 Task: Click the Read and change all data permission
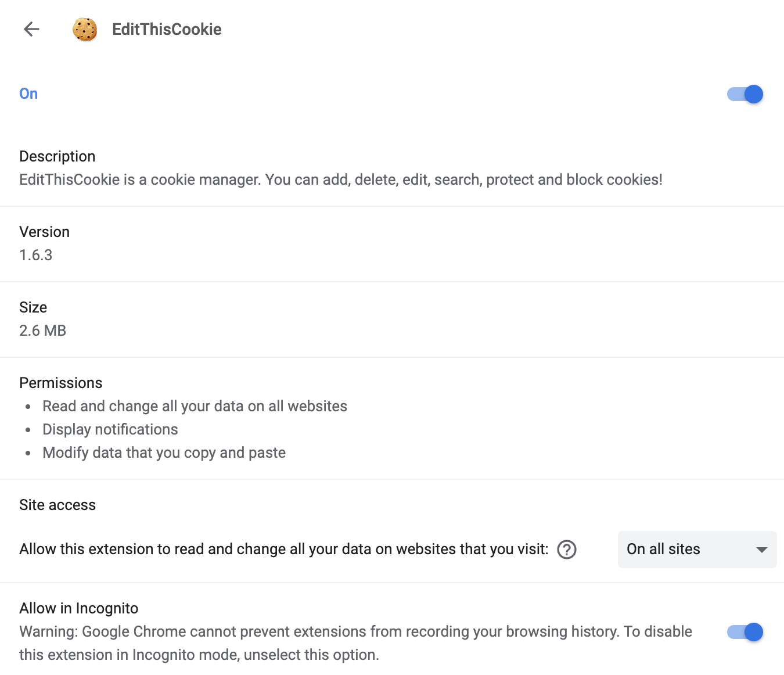click(195, 406)
